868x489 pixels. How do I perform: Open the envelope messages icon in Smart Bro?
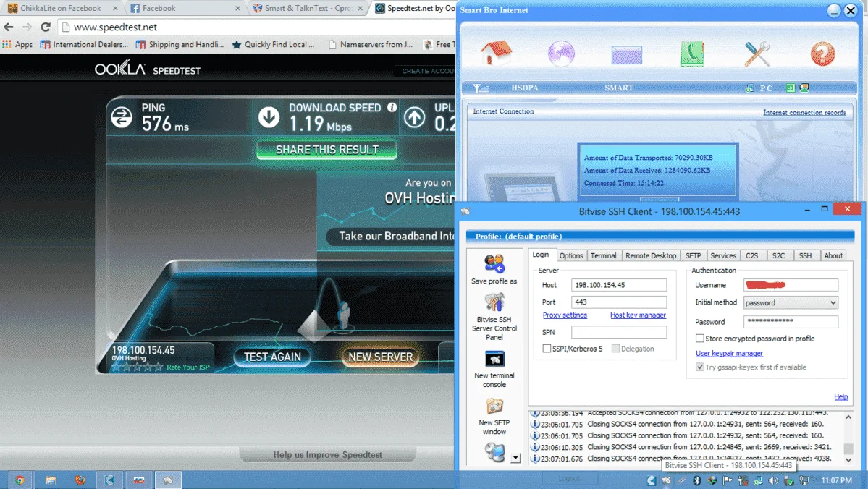coord(627,55)
